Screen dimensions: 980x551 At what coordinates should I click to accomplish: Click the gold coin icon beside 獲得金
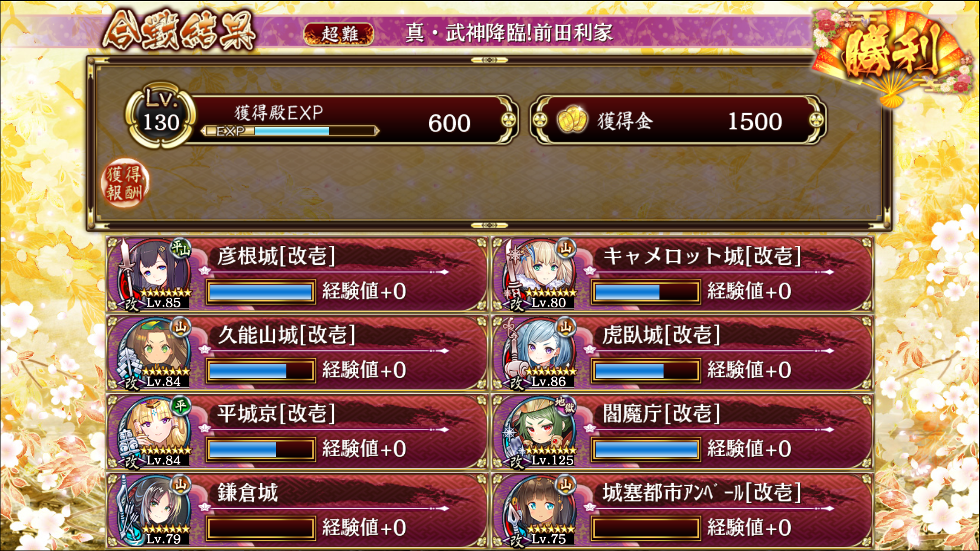(x=572, y=120)
